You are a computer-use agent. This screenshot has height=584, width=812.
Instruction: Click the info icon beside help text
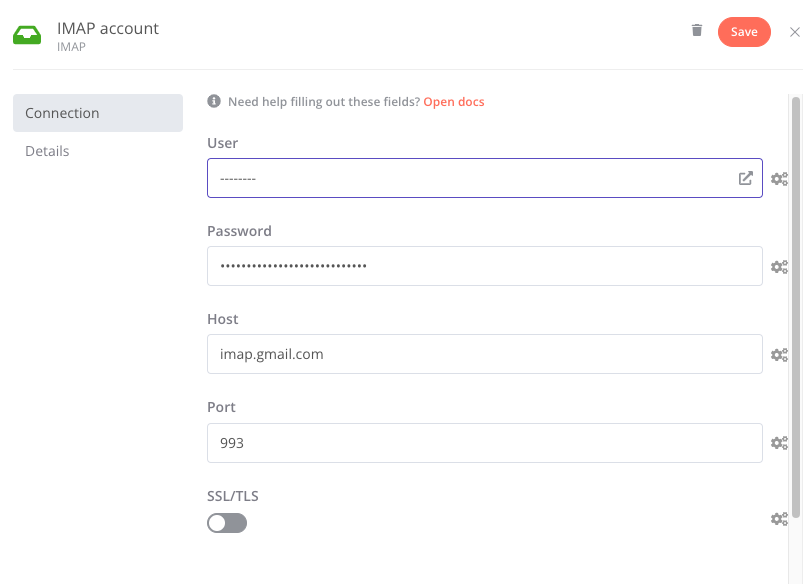click(214, 101)
